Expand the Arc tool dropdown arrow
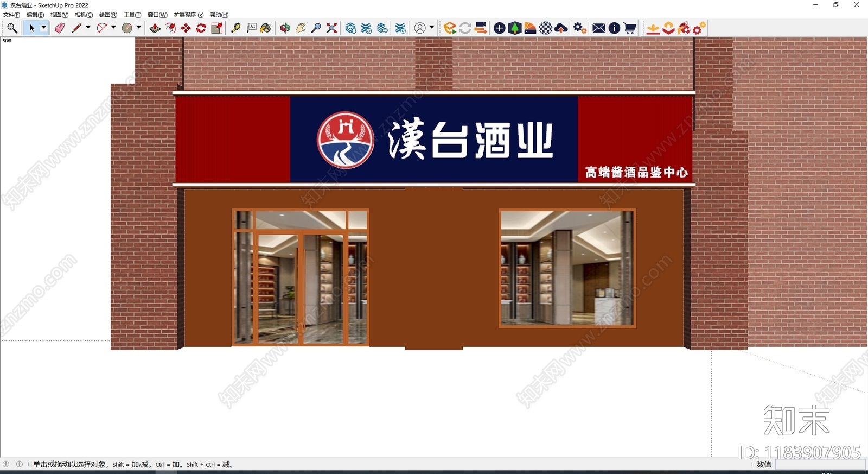Screen dimensions: 868x474 coord(113,27)
